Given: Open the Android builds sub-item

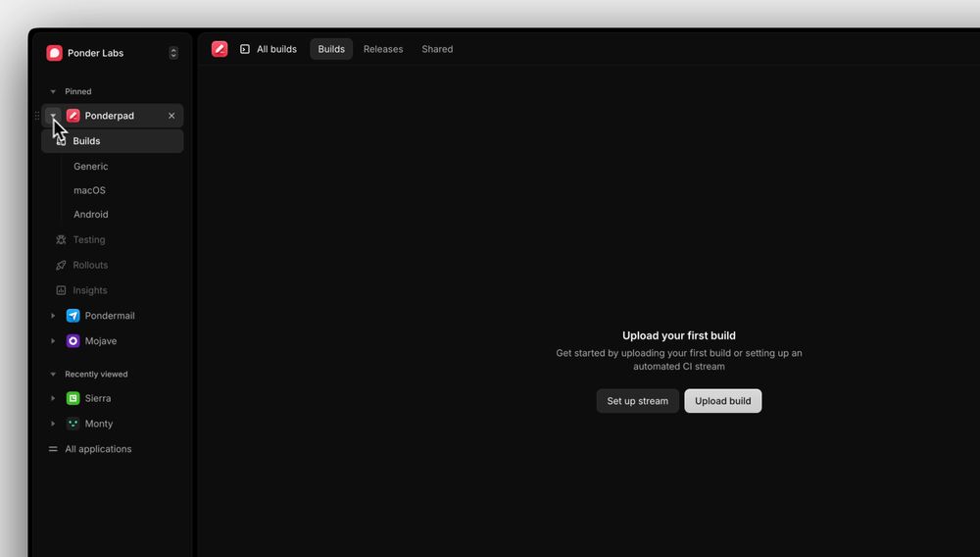Looking at the screenshot, I should [90, 215].
